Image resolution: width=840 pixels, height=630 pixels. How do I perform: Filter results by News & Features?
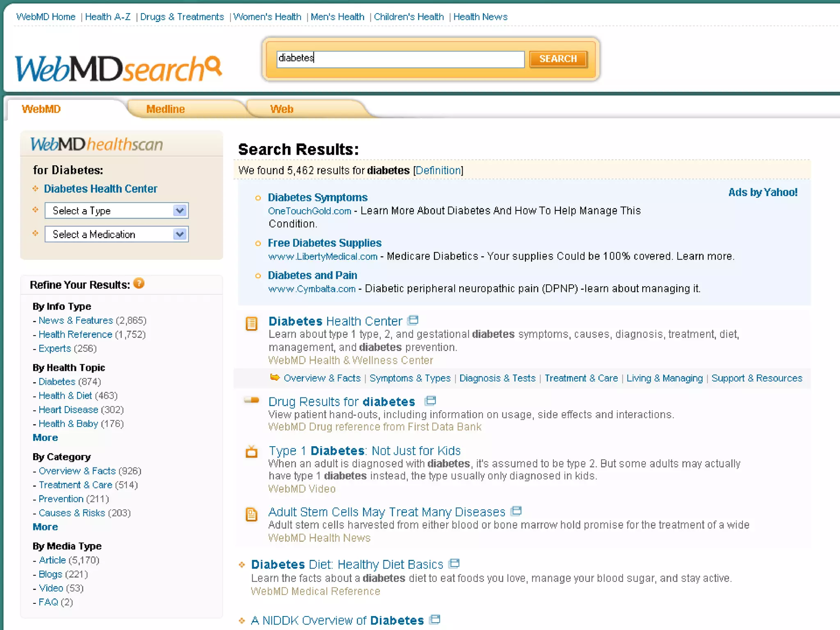pyautogui.click(x=75, y=320)
